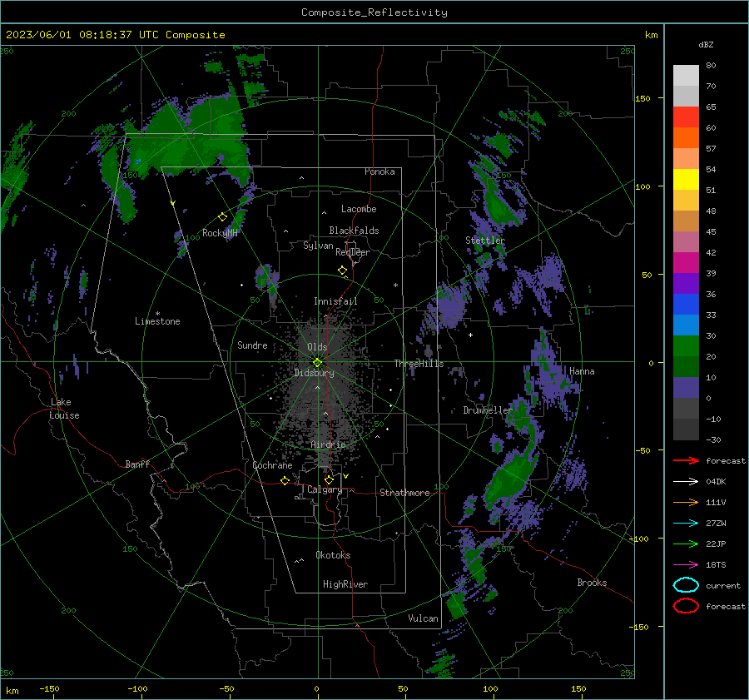This screenshot has width=749, height=700.
Task: Select the Blackfalds label
Action: (354, 231)
